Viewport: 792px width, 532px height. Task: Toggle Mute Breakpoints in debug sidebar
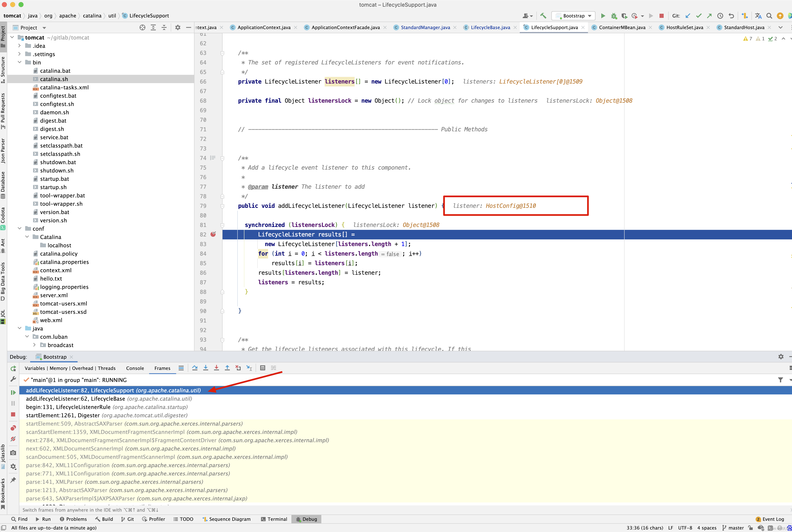13,439
